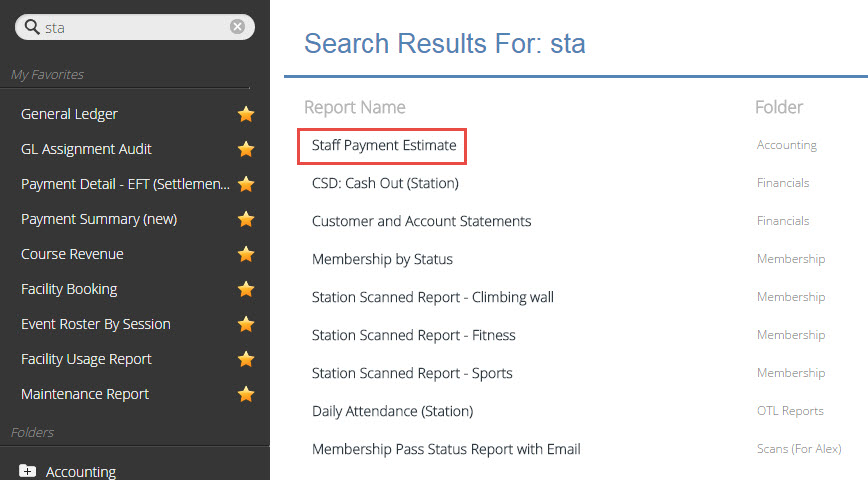Click Membership folder in Fitness row
The height and width of the screenshot is (480, 868).
click(x=791, y=335)
